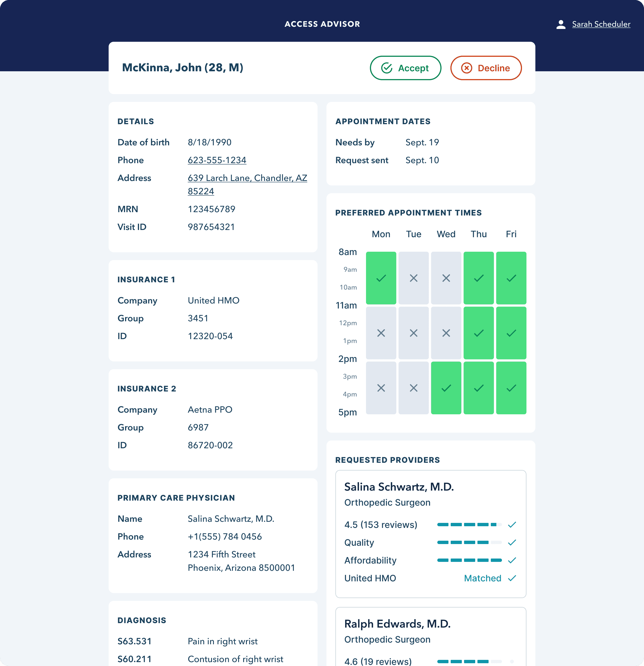This screenshot has width=644, height=666.
Task: Toggle off the Tuesday midday availability slot
Action: point(413,333)
